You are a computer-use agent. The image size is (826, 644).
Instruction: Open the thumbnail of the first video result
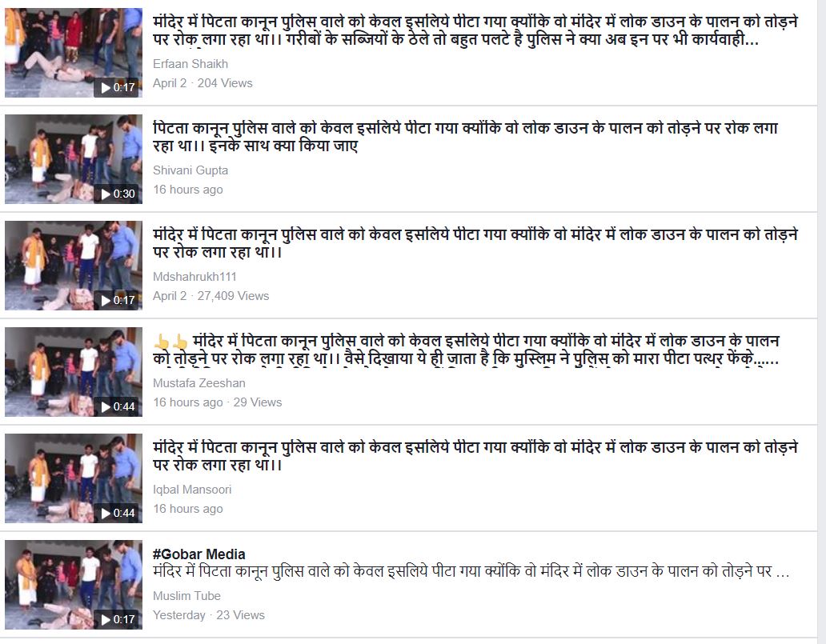[74, 53]
